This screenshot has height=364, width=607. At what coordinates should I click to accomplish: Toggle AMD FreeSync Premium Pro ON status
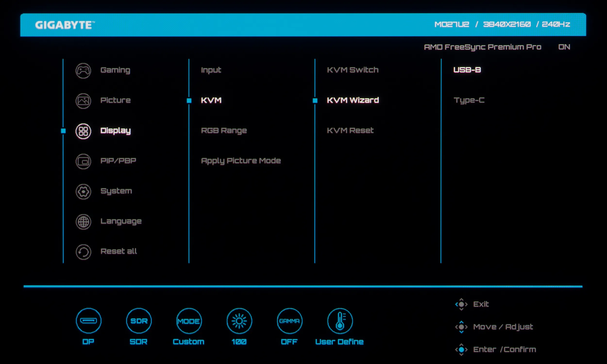click(564, 47)
